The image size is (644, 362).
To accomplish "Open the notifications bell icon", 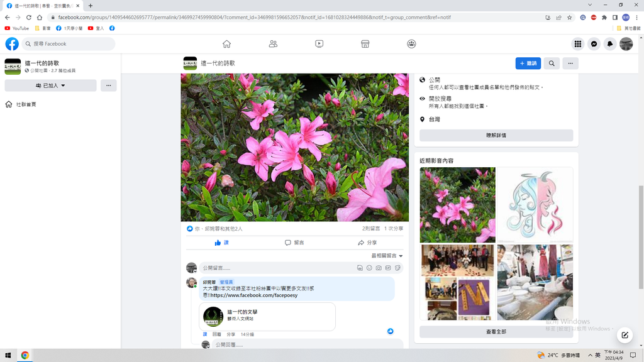I will (x=610, y=44).
